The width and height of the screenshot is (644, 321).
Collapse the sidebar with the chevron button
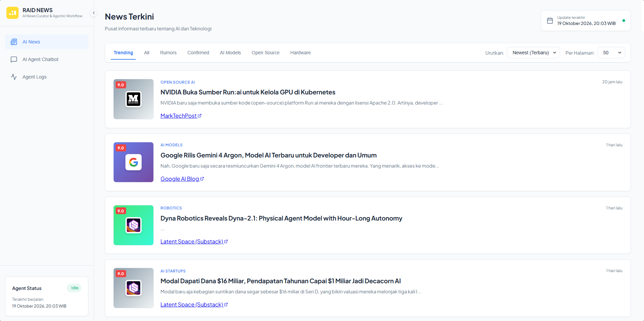94,13
